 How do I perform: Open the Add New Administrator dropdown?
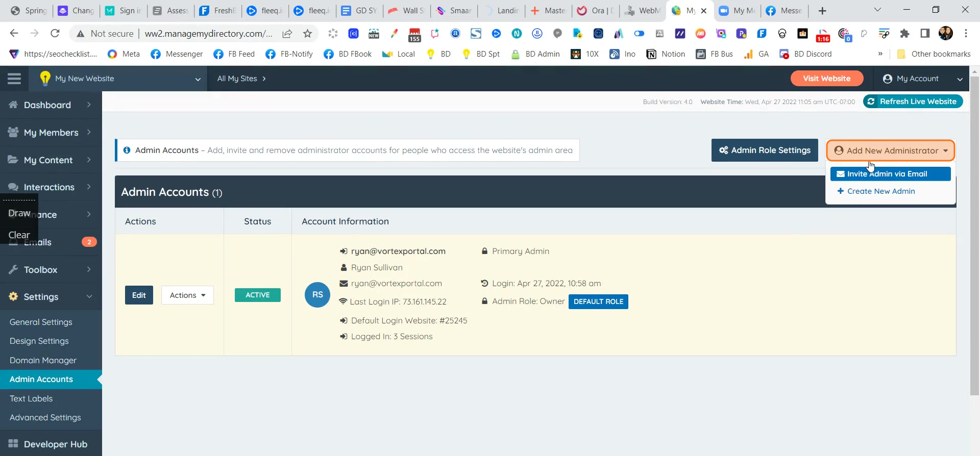coord(891,150)
